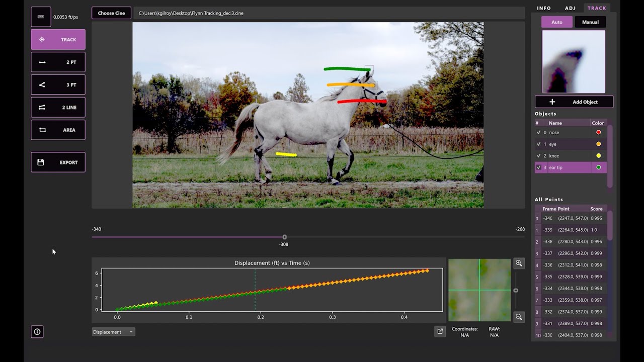Switch to the INFO tab

tap(544, 8)
